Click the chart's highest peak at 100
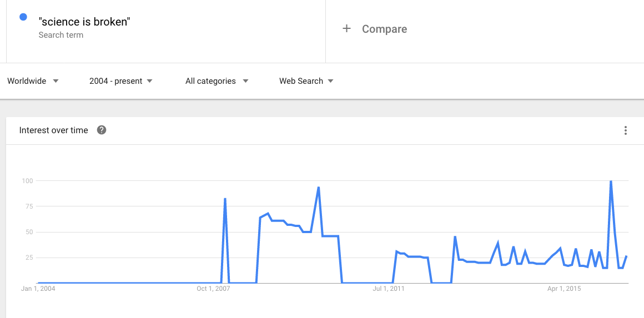644x318 pixels. (x=611, y=181)
